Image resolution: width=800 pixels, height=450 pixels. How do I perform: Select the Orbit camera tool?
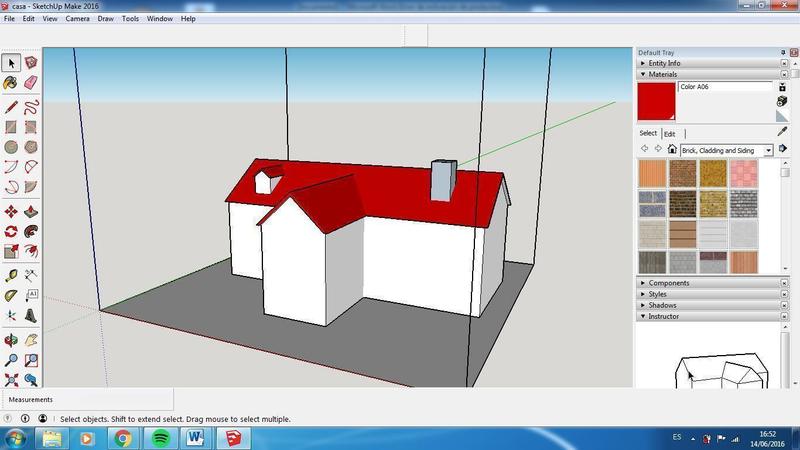[x=11, y=341]
